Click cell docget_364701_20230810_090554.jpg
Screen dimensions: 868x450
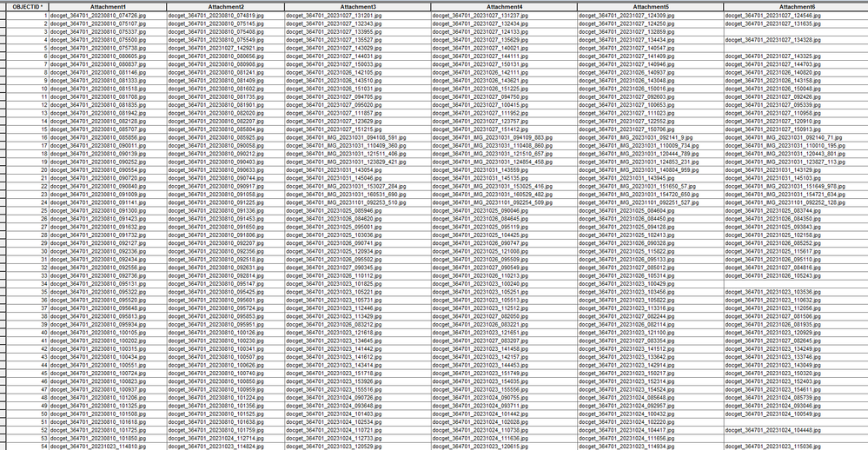tap(108, 170)
